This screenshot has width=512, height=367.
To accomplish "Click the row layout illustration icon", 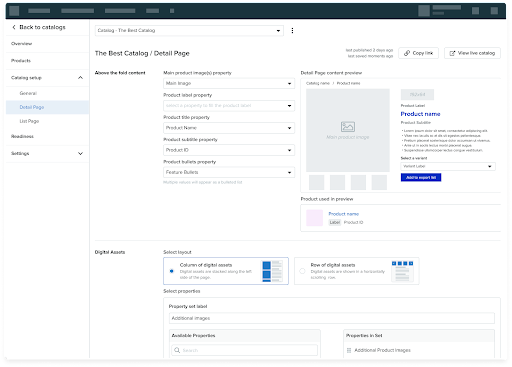I will click(x=403, y=271).
